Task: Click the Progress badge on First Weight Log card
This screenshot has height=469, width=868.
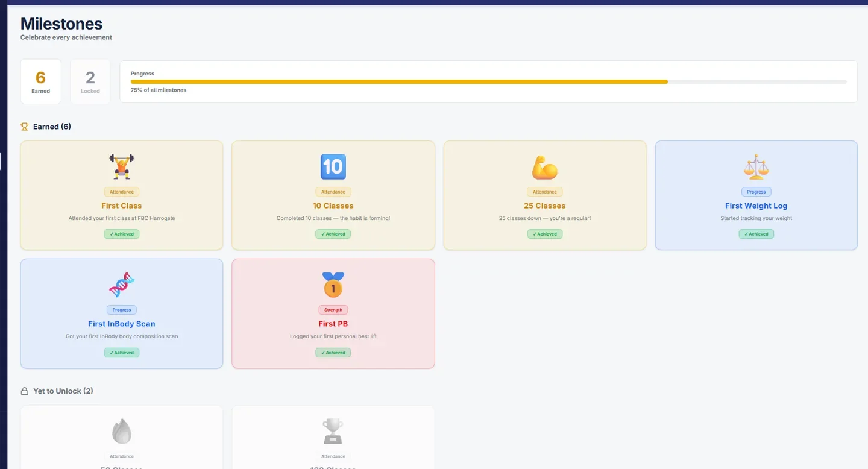Action: [x=756, y=192]
